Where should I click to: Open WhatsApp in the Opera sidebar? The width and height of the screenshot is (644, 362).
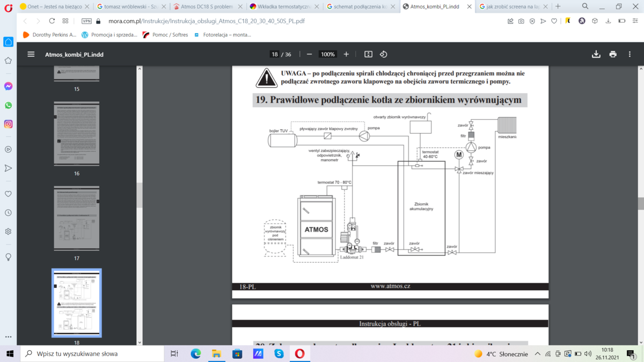tap(9, 105)
